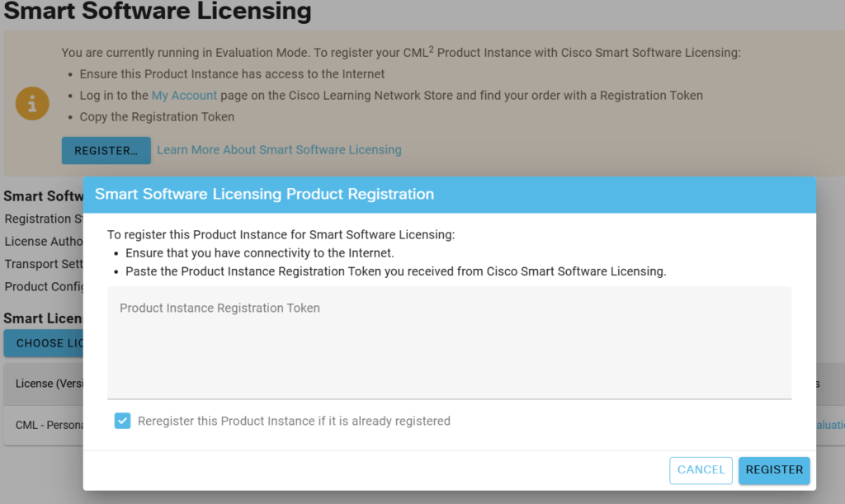Click the CANCEL button in dialog
Viewport: 845px width, 504px height.
click(701, 470)
